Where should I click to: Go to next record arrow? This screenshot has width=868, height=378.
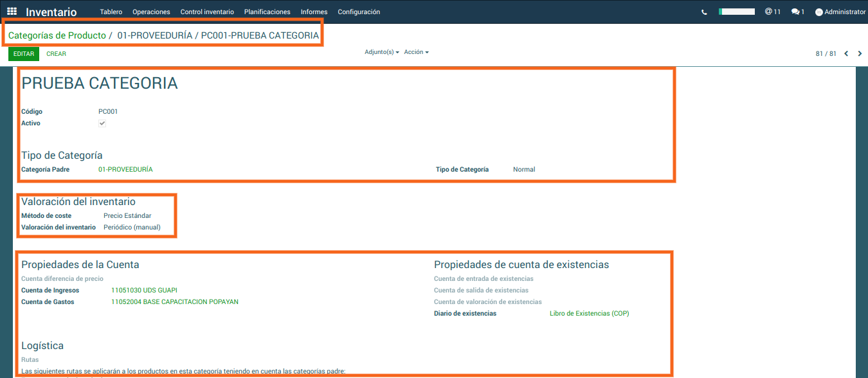point(860,54)
